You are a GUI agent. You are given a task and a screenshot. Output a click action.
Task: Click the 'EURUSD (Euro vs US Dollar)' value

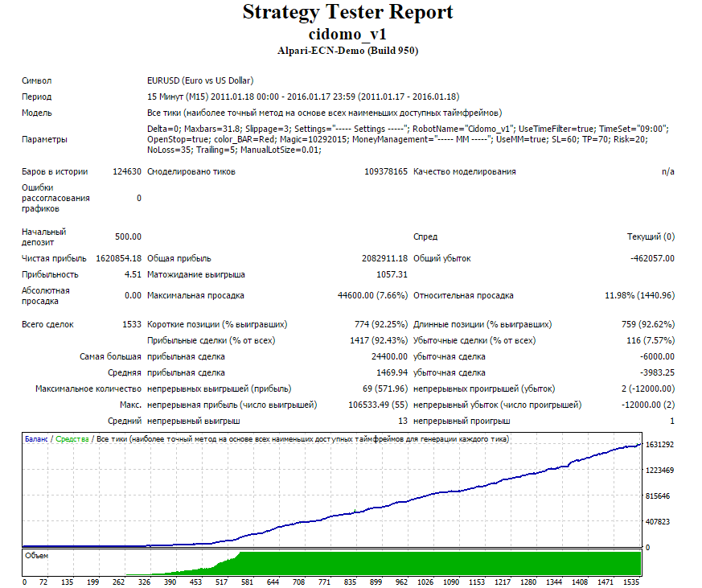200,80
